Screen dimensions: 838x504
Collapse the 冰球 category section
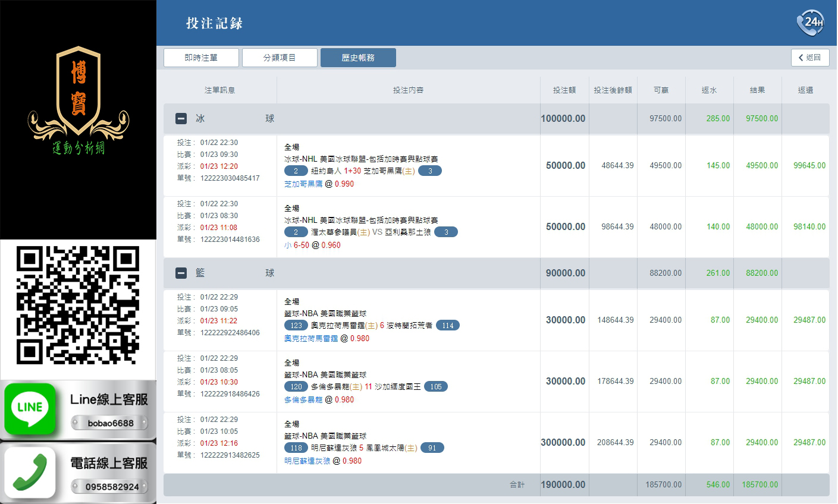coord(181,119)
